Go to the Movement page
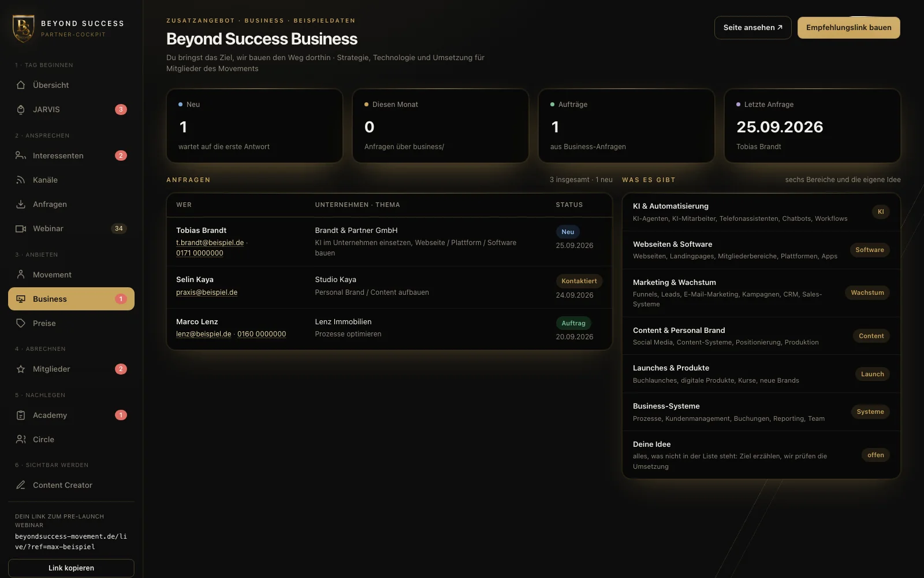924x578 pixels. pos(71,275)
